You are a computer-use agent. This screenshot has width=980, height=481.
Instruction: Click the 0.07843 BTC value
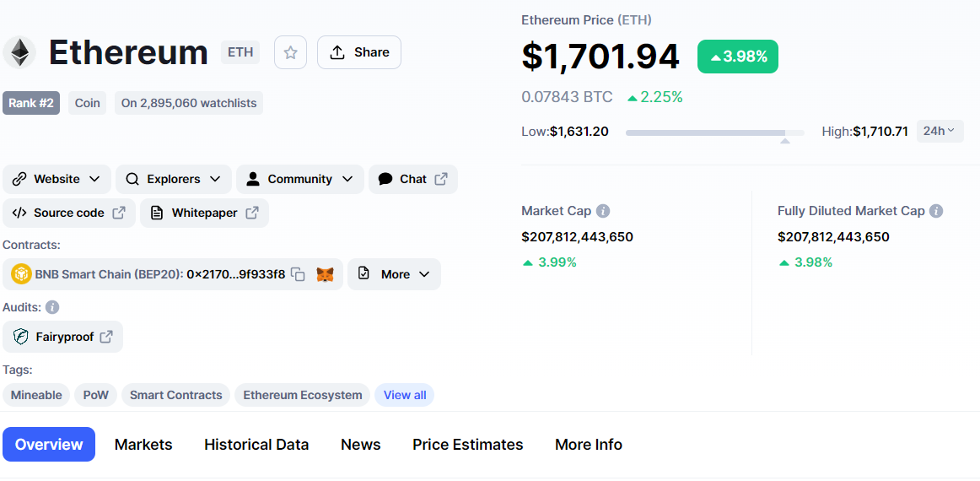567,97
